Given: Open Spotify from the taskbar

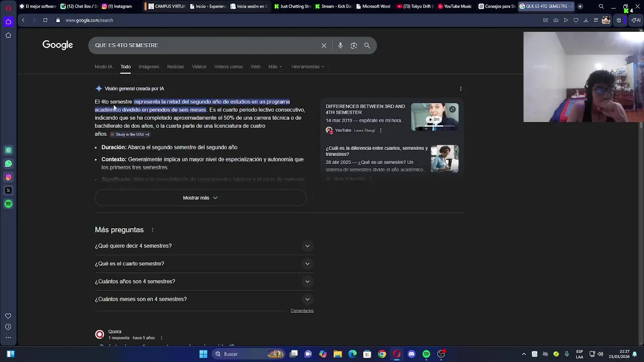Looking at the screenshot, I should 426,354.
